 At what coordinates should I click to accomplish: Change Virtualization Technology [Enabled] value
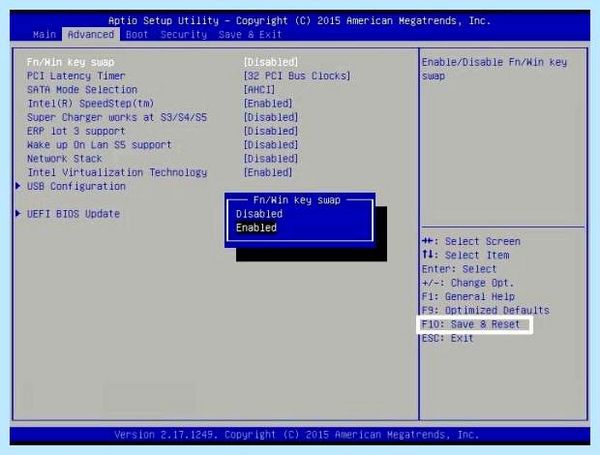coord(268,172)
